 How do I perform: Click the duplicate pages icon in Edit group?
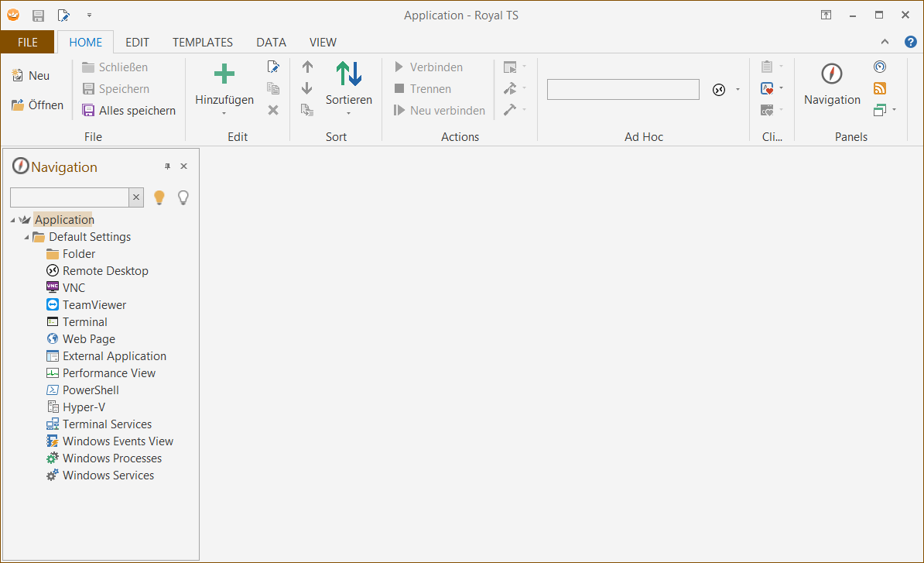[273, 88]
